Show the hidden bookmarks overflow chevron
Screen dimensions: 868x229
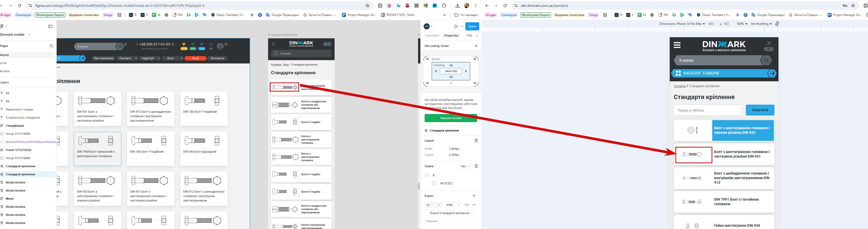444,15
